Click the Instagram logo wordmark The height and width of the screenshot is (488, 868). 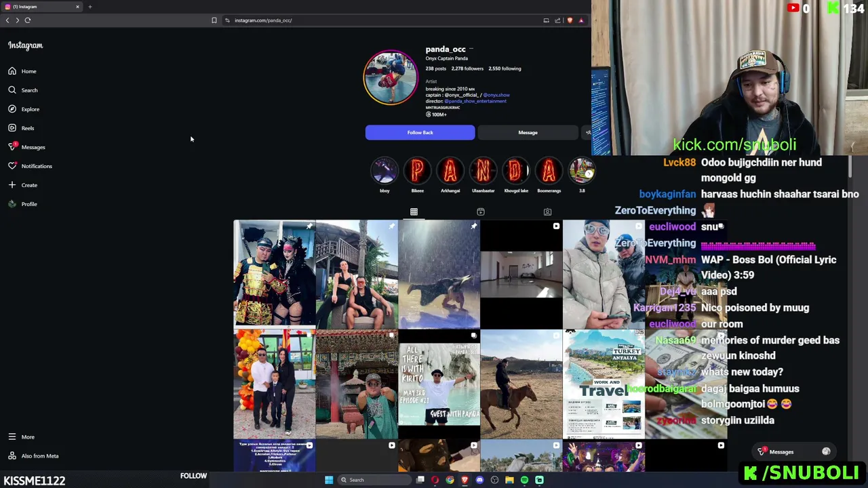tap(25, 45)
